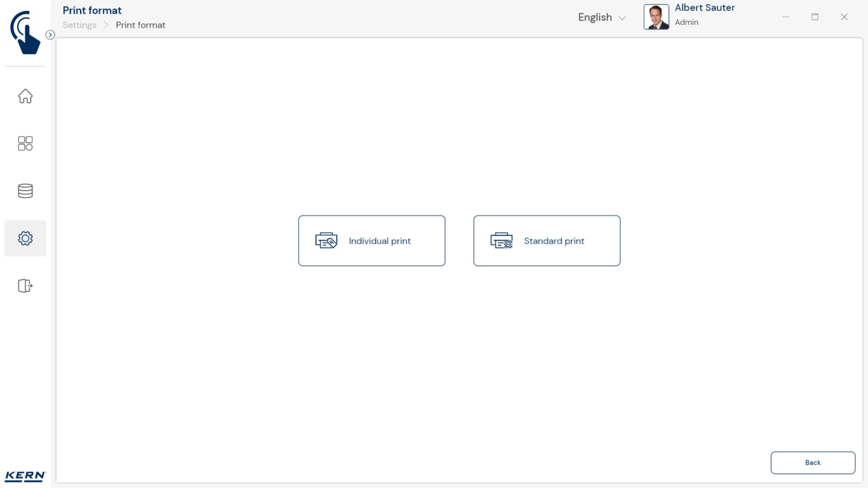The width and height of the screenshot is (868, 488).
Task: Close the application window
Action: [844, 17]
